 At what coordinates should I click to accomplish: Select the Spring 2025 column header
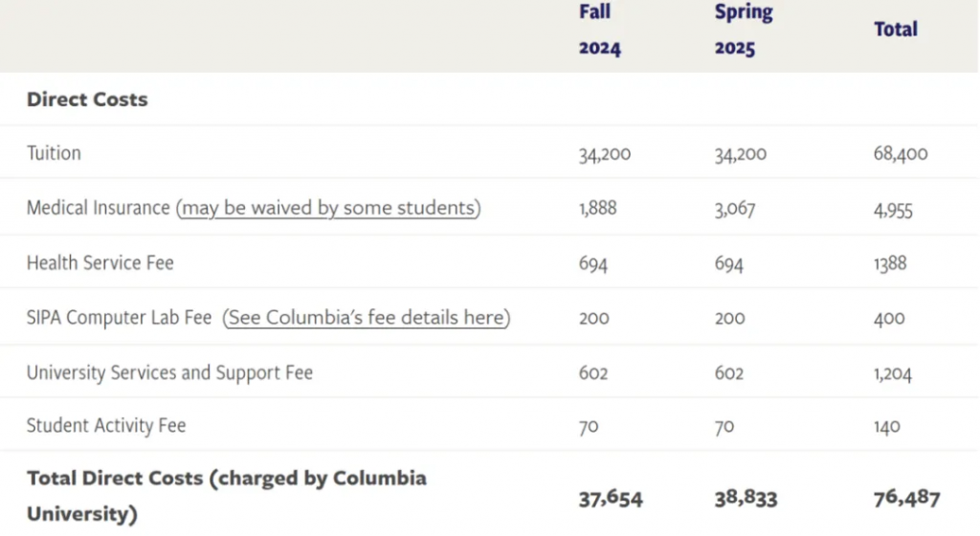[x=744, y=30]
